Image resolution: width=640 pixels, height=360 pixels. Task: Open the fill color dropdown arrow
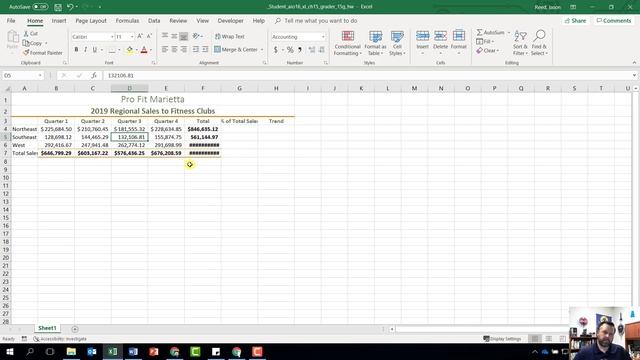(136, 50)
